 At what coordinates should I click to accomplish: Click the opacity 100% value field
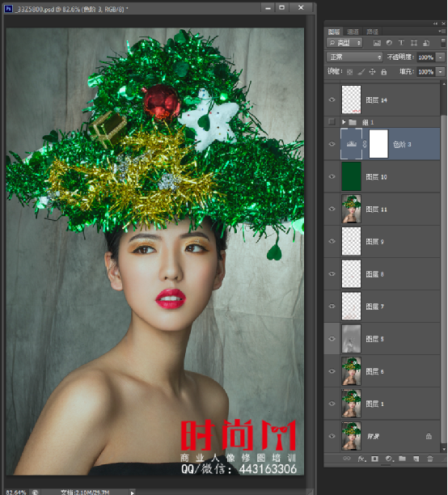426,57
